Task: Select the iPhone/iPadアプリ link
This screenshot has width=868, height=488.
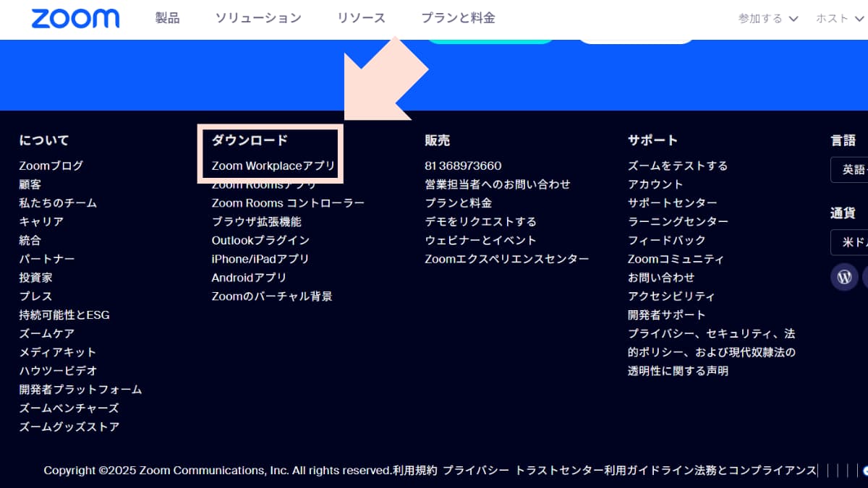Action: pyautogui.click(x=260, y=259)
